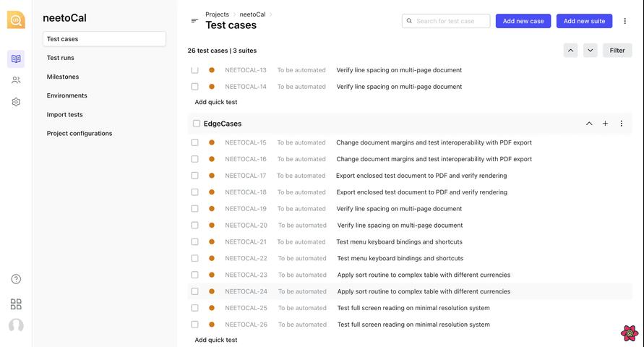Viewport: 644px width, 347px height.
Task: Tick the checkbox for NEETOCAL-17
Action: 194,176
